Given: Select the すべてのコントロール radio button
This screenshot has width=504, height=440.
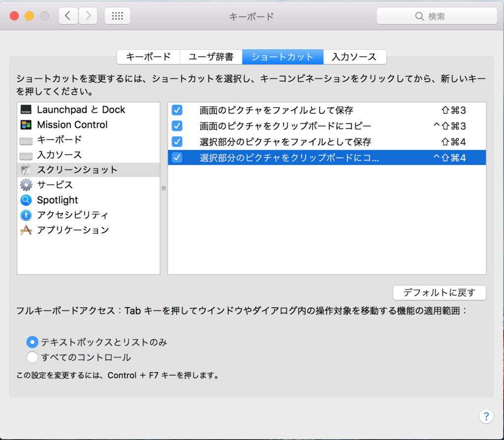Looking at the screenshot, I should coord(32,357).
